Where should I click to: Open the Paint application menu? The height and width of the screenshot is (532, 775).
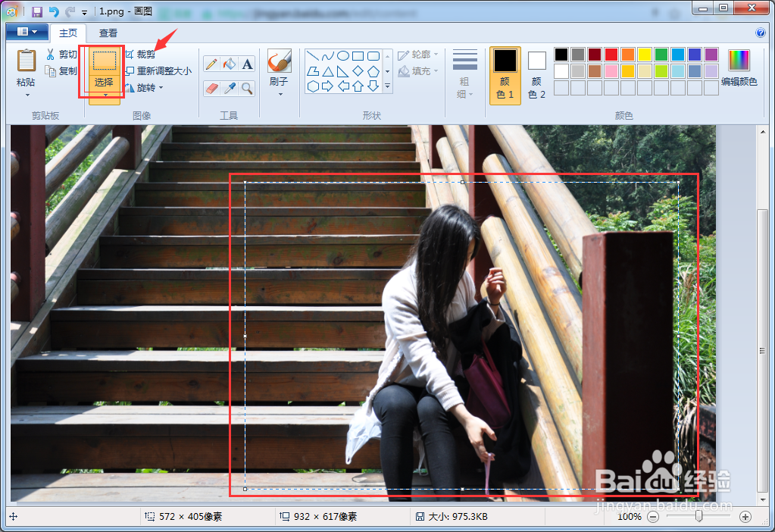click(x=27, y=32)
